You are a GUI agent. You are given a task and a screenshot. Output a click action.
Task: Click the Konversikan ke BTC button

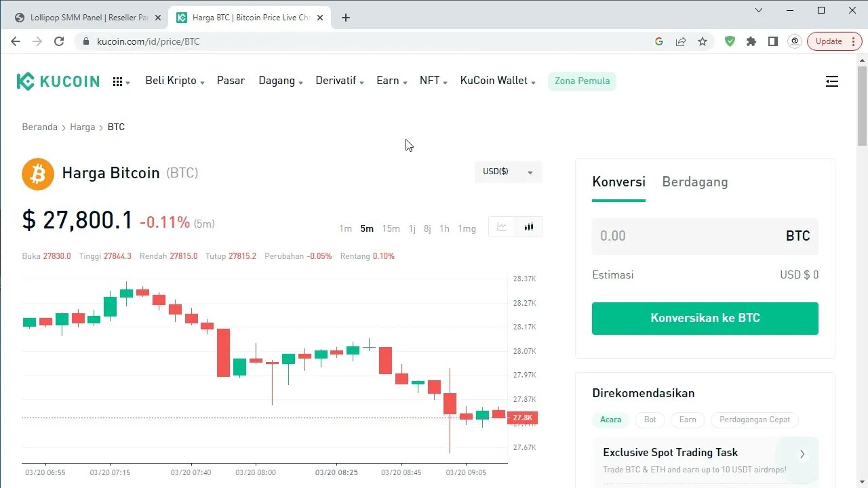[x=705, y=319]
